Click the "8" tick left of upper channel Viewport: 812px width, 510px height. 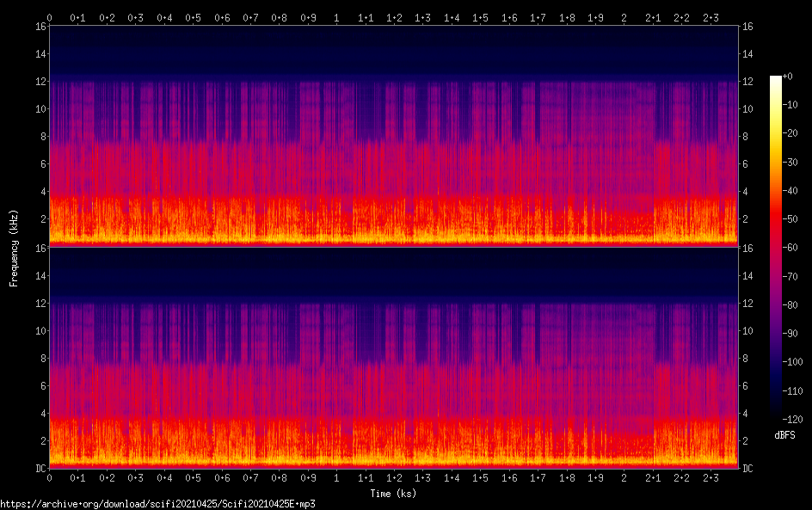tap(44, 137)
